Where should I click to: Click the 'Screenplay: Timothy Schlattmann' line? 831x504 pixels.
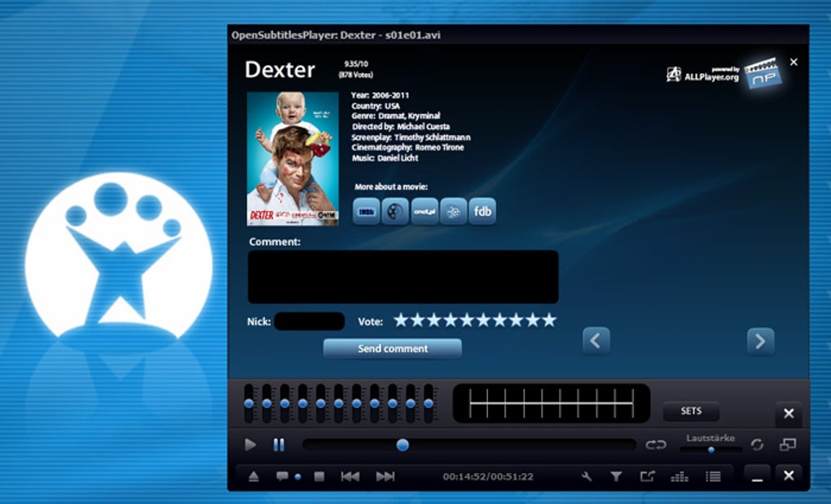click(x=411, y=137)
